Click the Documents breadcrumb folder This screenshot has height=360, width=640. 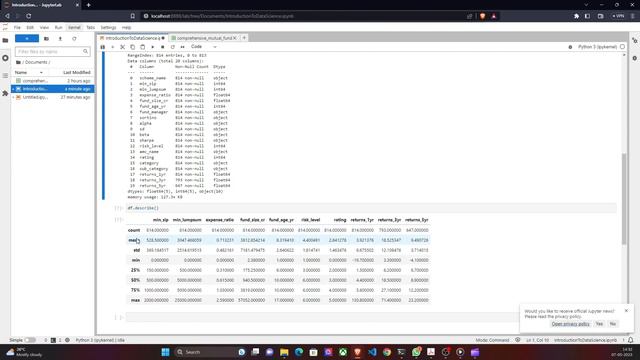click(x=36, y=62)
